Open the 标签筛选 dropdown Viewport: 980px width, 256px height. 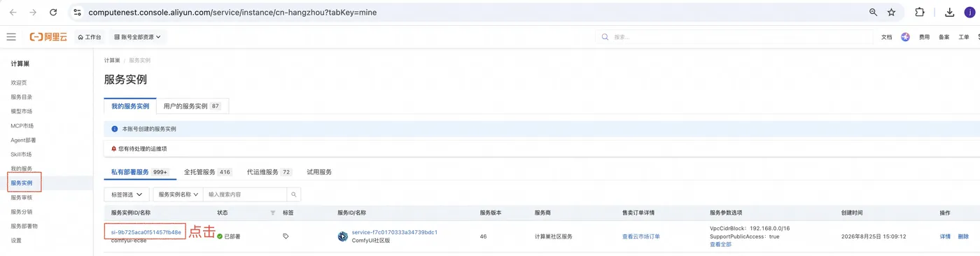127,194
